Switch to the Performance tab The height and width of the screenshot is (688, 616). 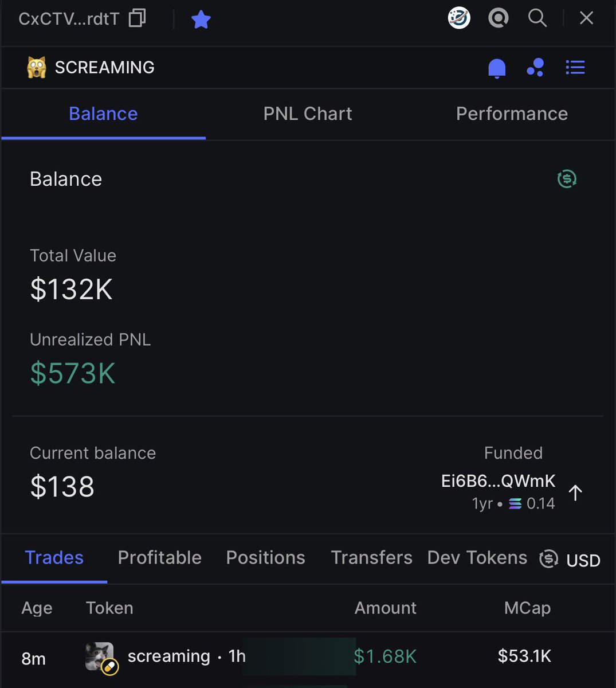point(512,114)
